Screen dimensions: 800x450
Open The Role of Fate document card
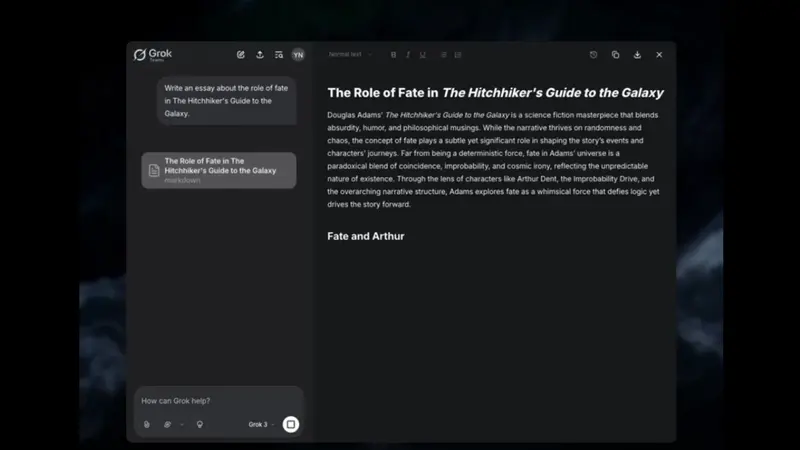click(x=219, y=170)
